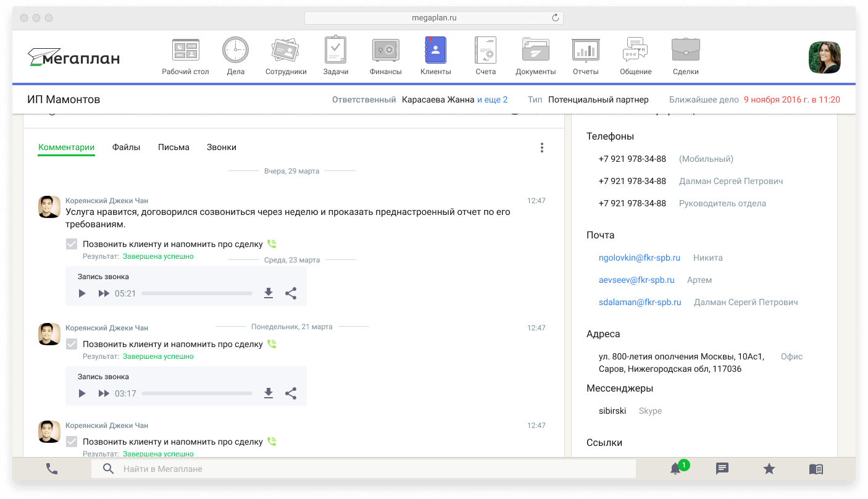Click the notifications bell icon

click(x=675, y=469)
